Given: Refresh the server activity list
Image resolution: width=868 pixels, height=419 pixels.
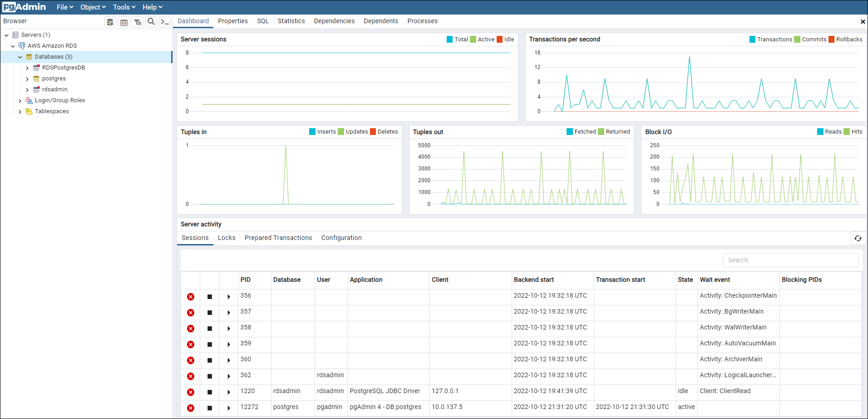Looking at the screenshot, I should 858,239.
